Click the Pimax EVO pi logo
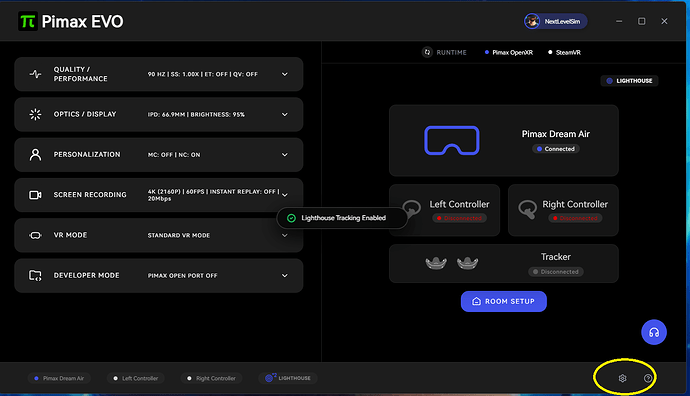Image resolution: width=690 pixels, height=396 pixels. click(28, 21)
